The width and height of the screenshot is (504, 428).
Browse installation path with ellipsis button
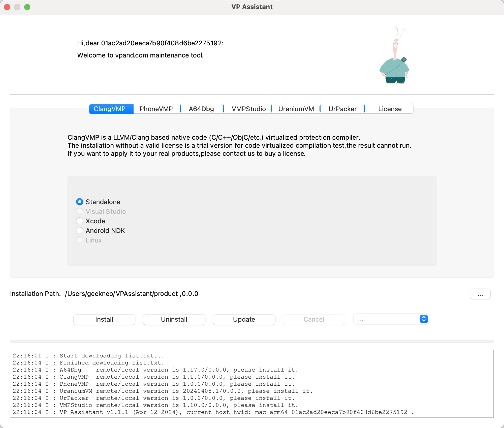click(480, 294)
